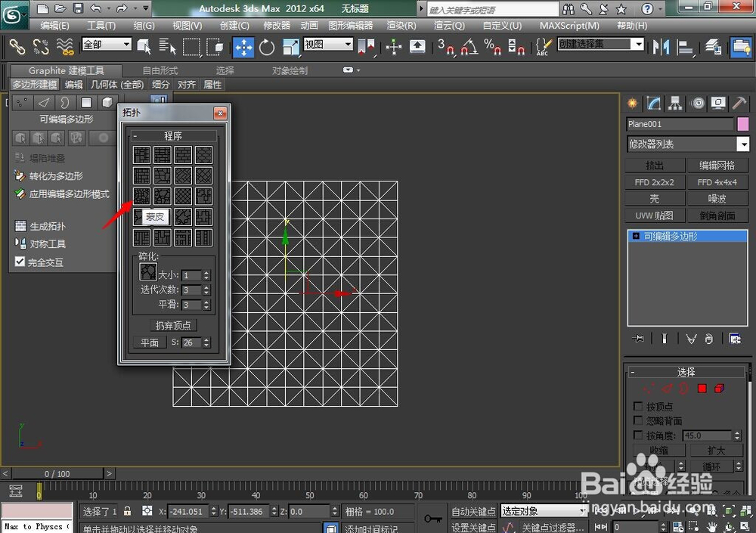Toggle the 完全交互 checkbox

(20, 262)
